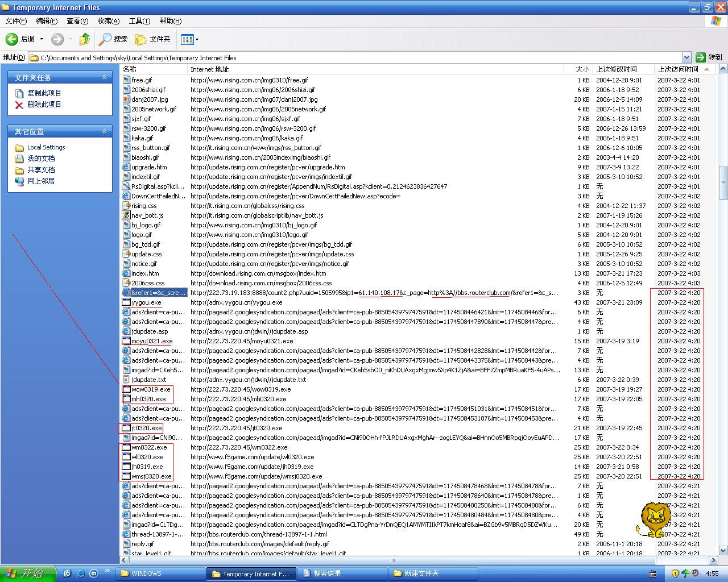Image resolution: width=728 pixels, height=582 pixels.
Task: Click the scroll up arrow
Action: point(723,69)
